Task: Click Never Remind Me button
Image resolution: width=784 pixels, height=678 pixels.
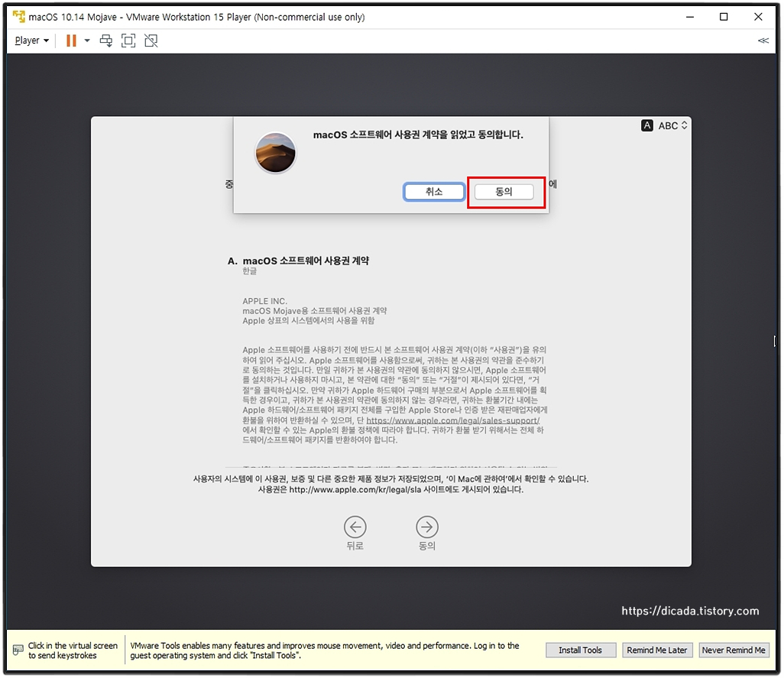Action: [x=734, y=650]
